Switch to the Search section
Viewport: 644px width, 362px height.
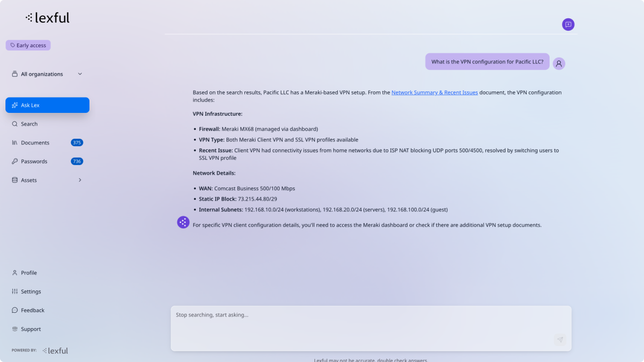(x=28, y=123)
